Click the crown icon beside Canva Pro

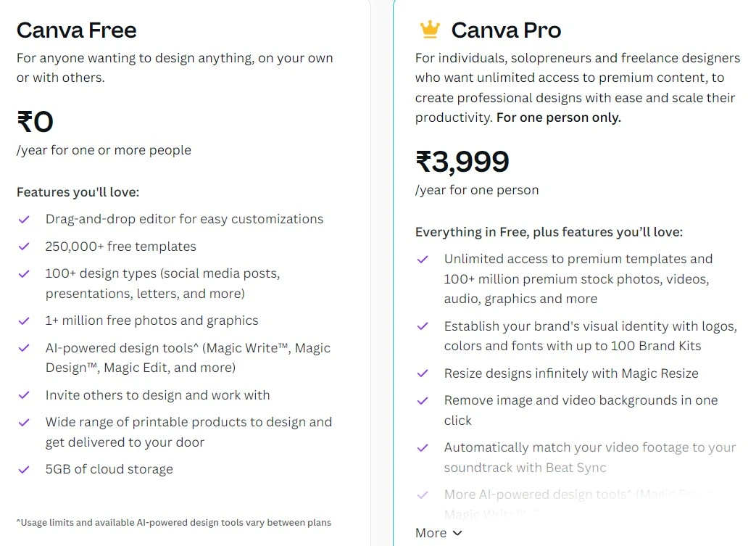[429, 30]
